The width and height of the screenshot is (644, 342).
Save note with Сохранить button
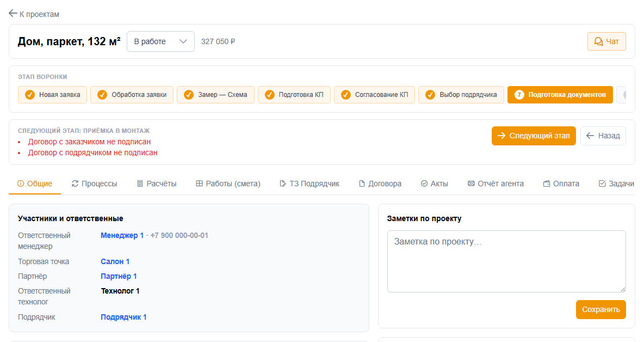pos(601,309)
